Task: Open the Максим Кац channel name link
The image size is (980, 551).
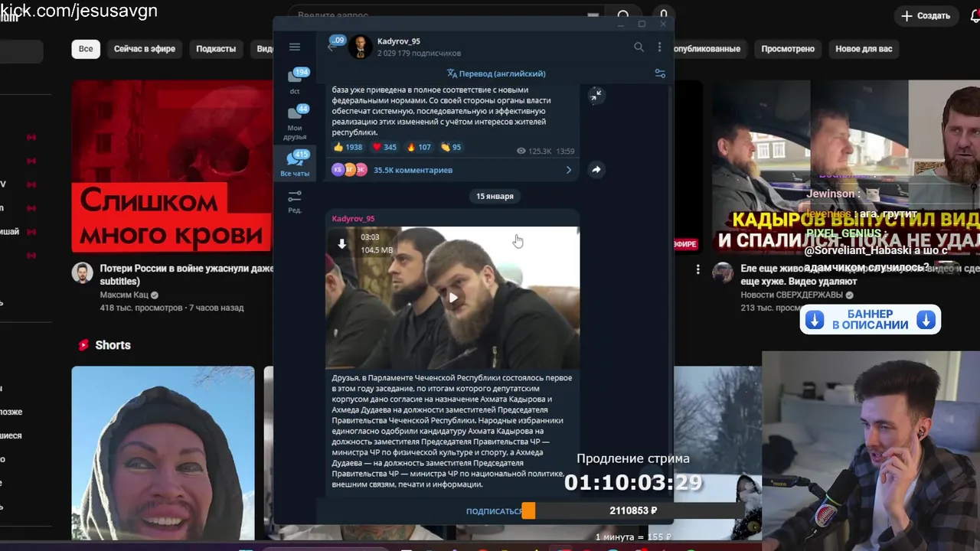Action: point(124,295)
